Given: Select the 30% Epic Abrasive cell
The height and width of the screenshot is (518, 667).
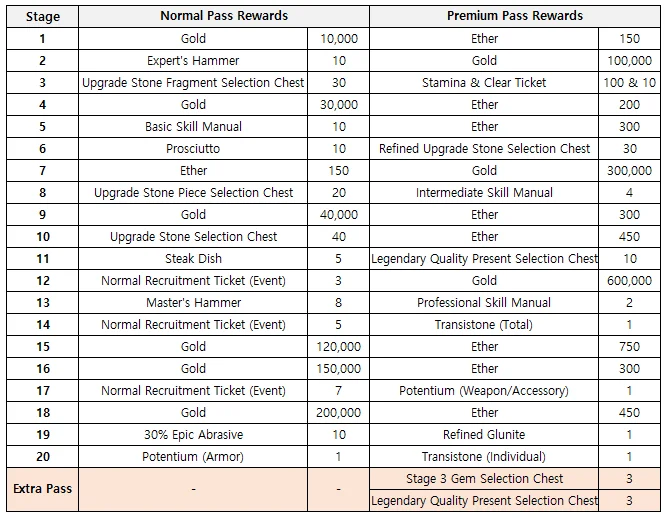Looking at the screenshot, I should [x=194, y=434].
